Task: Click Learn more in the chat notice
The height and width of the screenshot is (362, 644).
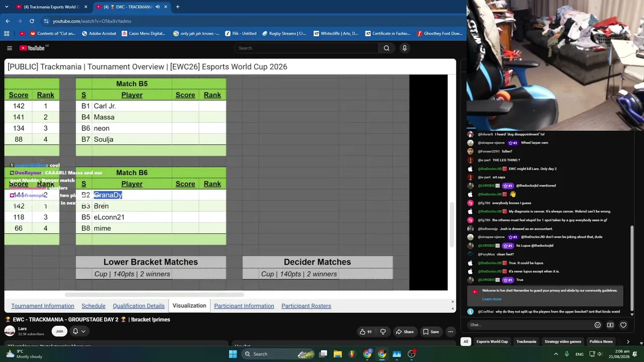Action: tap(492, 299)
